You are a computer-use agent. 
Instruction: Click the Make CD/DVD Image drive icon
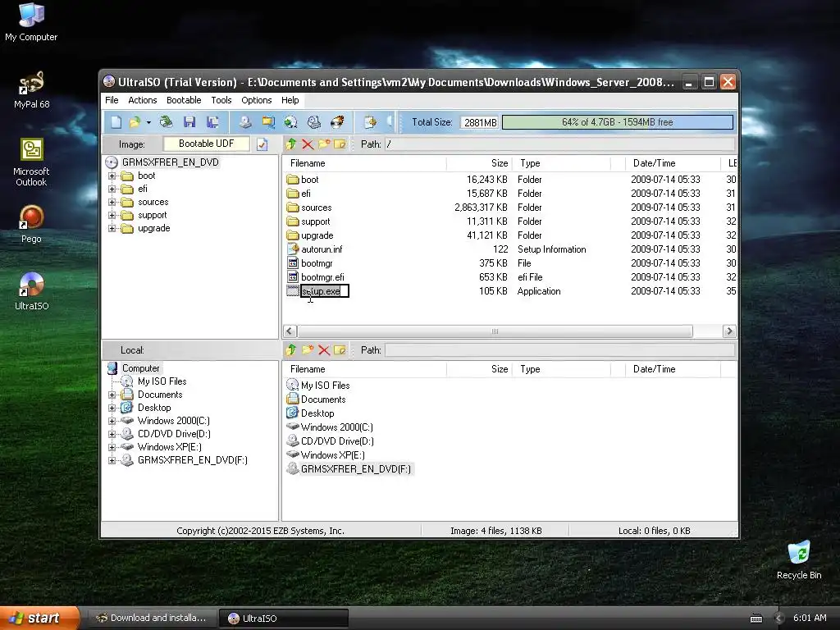pyautogui.click(x=245, y=122)
